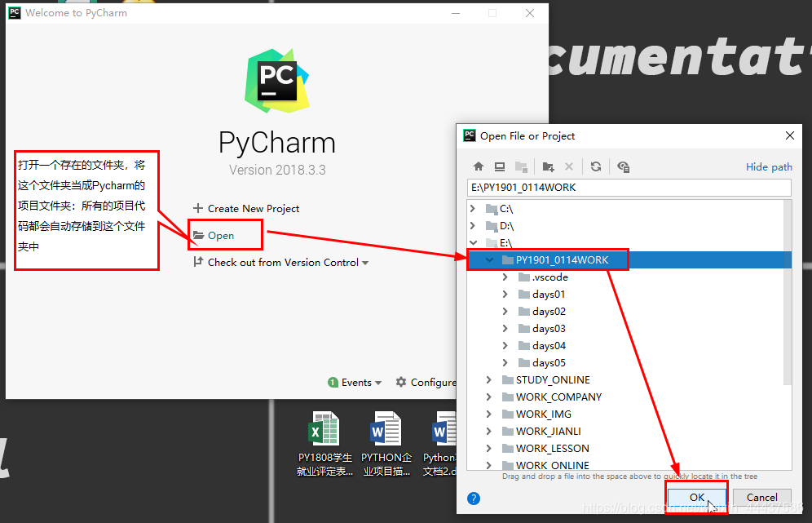Viewport: 812px width, 523px height.
Task: Click the blue help question mark icon
Action: click(x=474, y=499)
